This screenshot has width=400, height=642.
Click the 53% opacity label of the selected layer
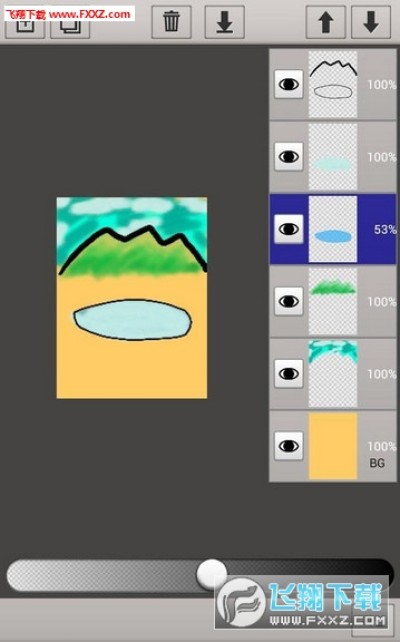pyautogui.click(x=385, y=230)
